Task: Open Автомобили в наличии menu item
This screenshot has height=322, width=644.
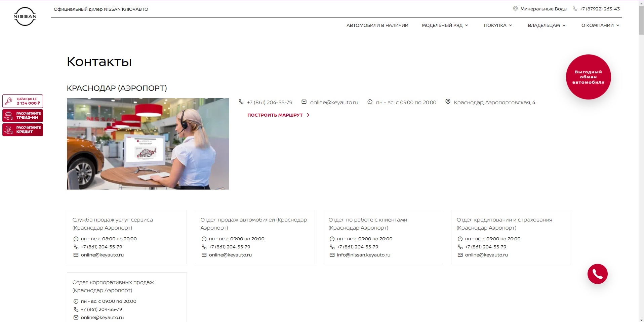Action: coord(377,25)
